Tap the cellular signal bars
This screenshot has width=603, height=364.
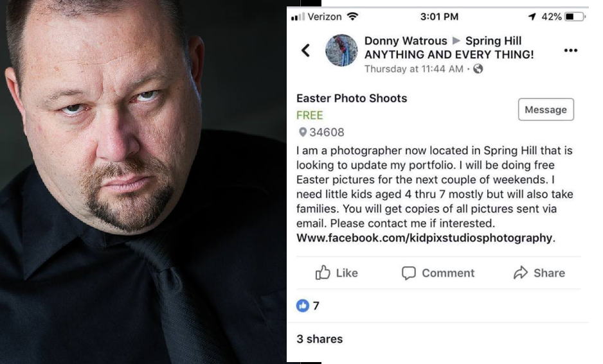(x=297, y=17)
